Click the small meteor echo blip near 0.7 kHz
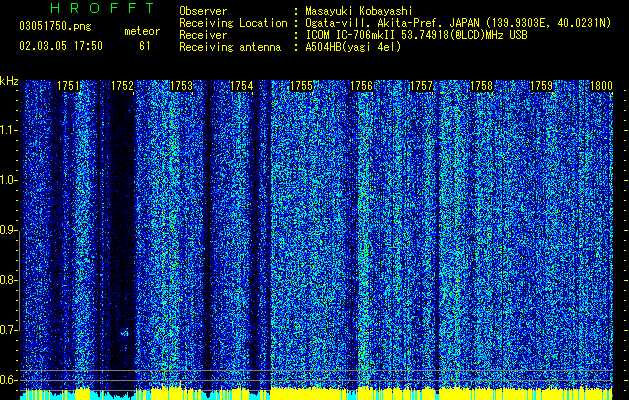629x400 pixels. [x=125, y=333]
